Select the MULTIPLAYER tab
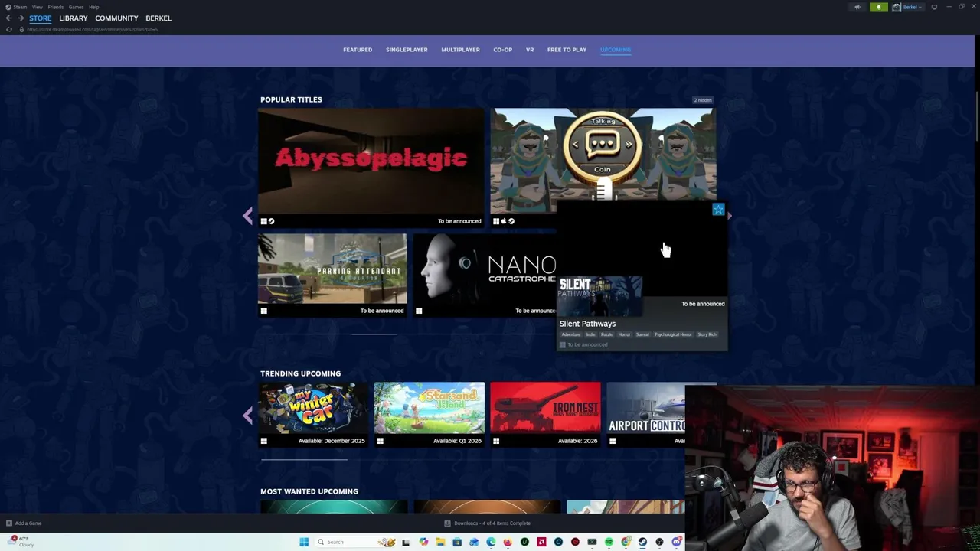This screenshot has width=980, height=551. click(x=460, y=50)
